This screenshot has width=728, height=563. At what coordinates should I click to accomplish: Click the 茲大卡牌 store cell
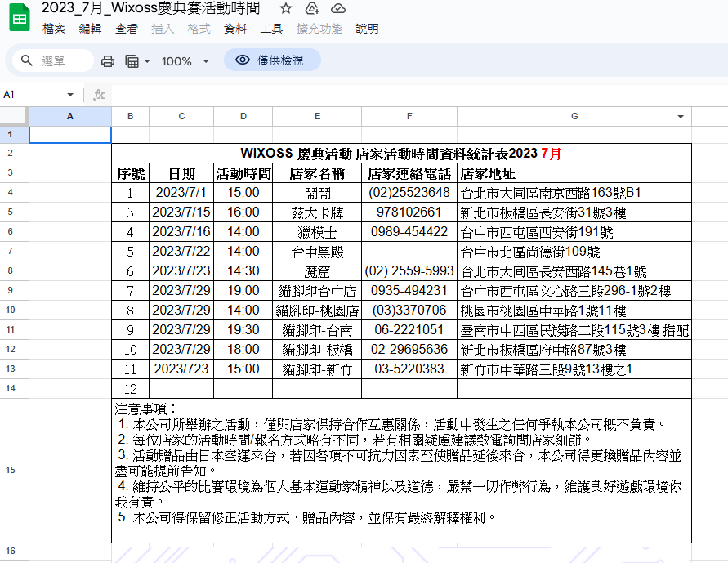(317, 212)
